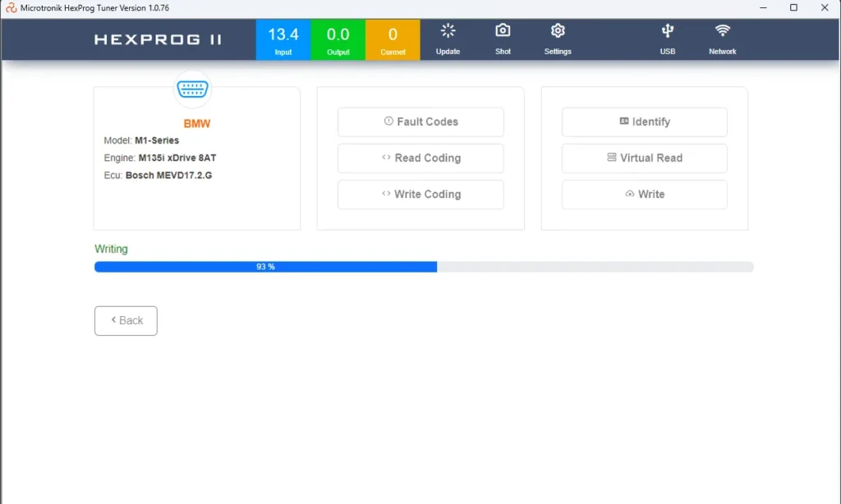The width and height of the screenshot is (841, 504).
Task: Open the Settings gear
Action: 558,39
